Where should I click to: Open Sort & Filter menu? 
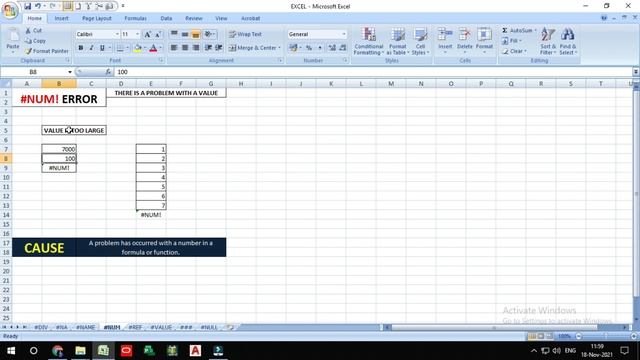click(x=548, y=41)
